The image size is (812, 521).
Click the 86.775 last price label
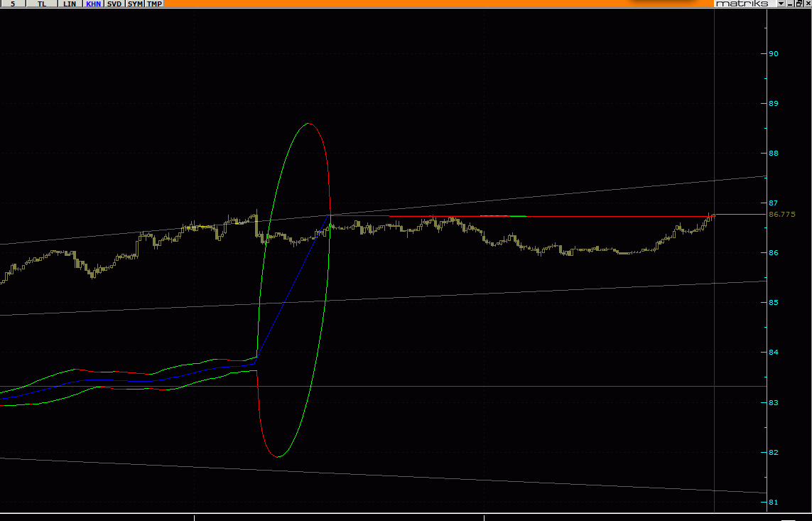click(x=782, y=214)
